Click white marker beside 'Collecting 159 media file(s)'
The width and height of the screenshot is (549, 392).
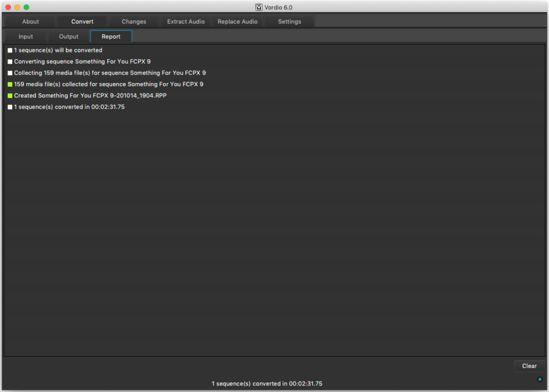(x=10, y=73)
